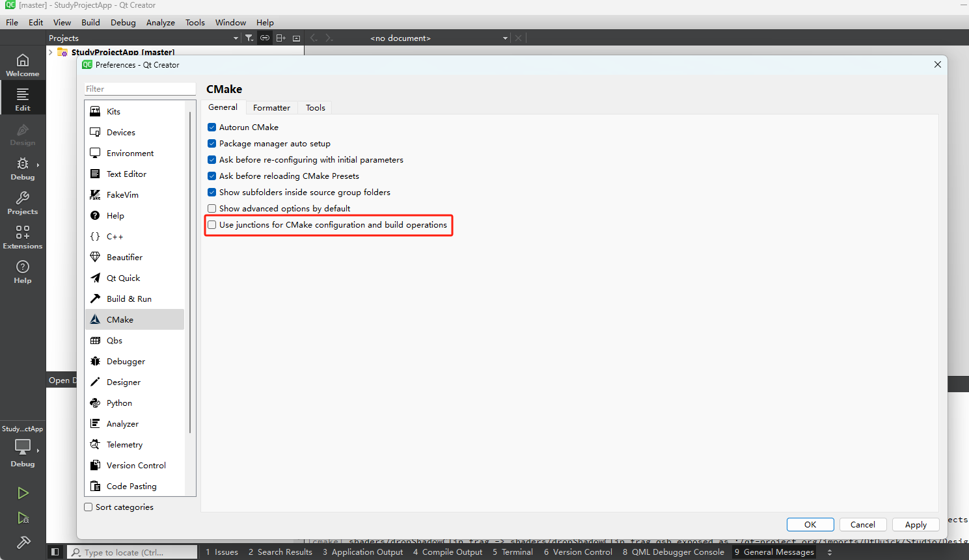Open the Analyze menu

[x=161, y=22]
